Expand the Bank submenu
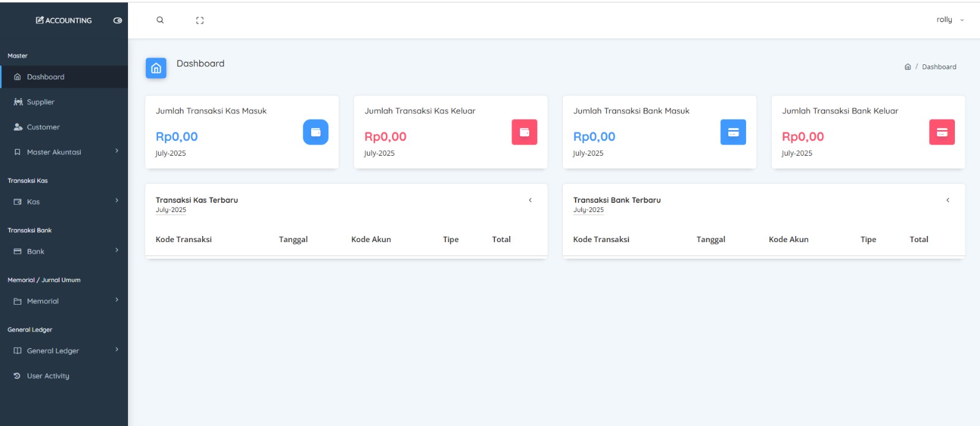The width and height of the screenshot is (980, 426). pos(64,251)
